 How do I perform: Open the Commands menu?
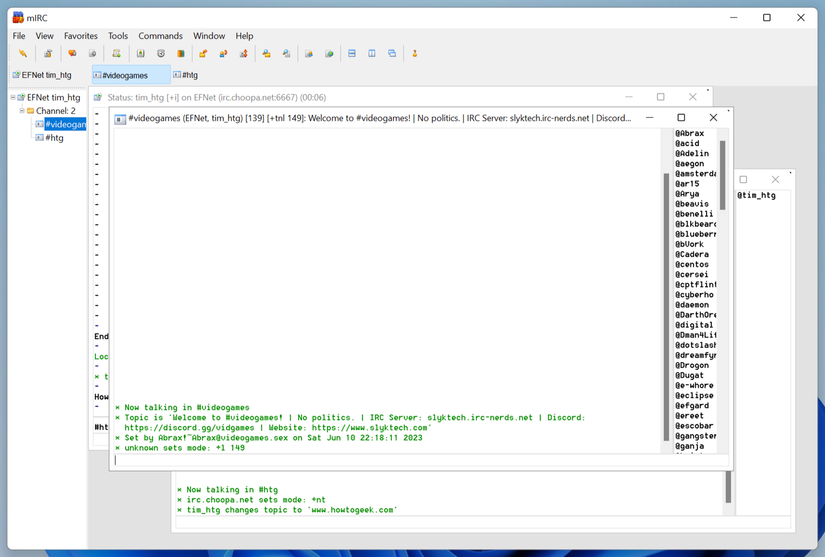(x=160, y=36)
